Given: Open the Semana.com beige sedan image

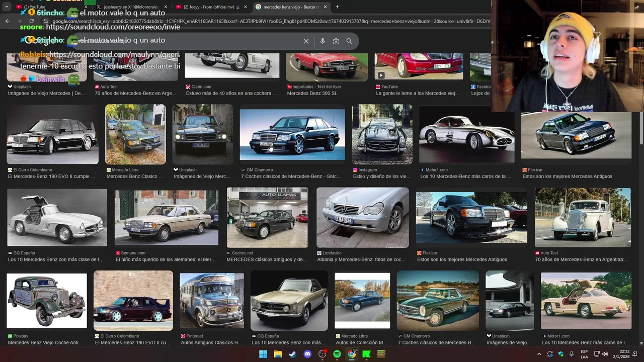Looking at the screenshot, I should (167, 218).
